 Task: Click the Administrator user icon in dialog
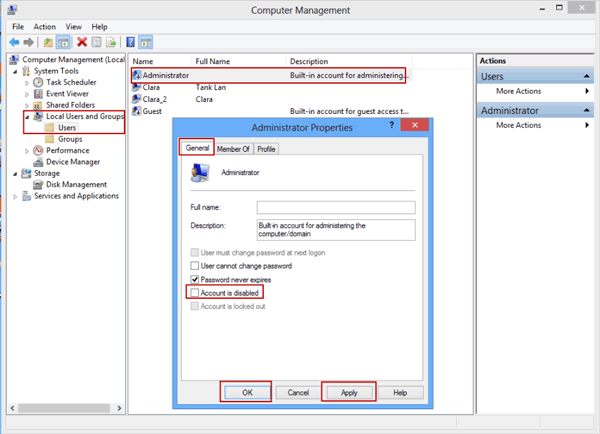click(200, 173)
